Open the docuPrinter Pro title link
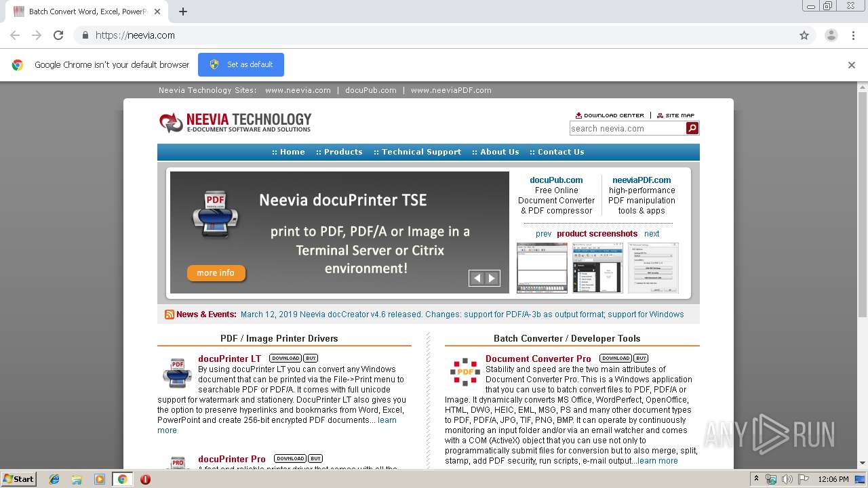The image size is (868, 488). click(232, 459)
